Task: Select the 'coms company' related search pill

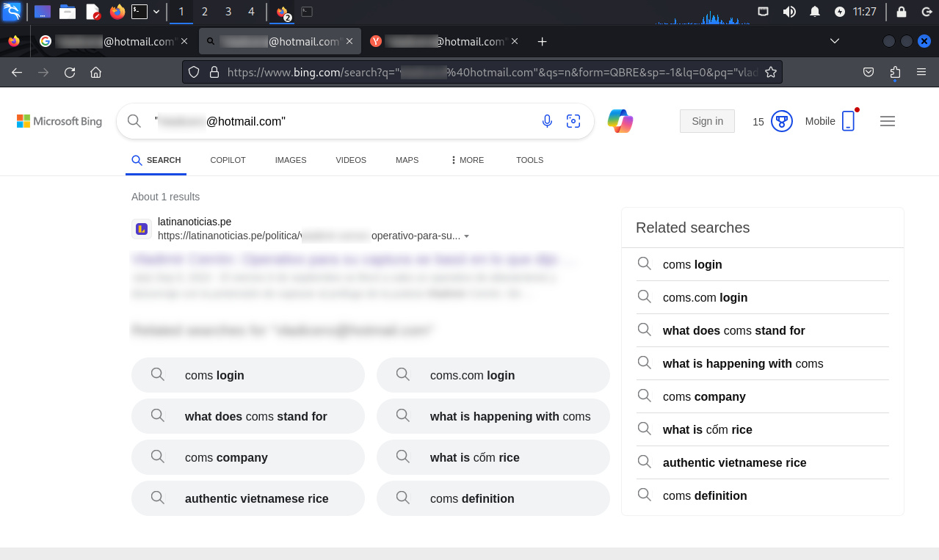Action: coord(247,457)
